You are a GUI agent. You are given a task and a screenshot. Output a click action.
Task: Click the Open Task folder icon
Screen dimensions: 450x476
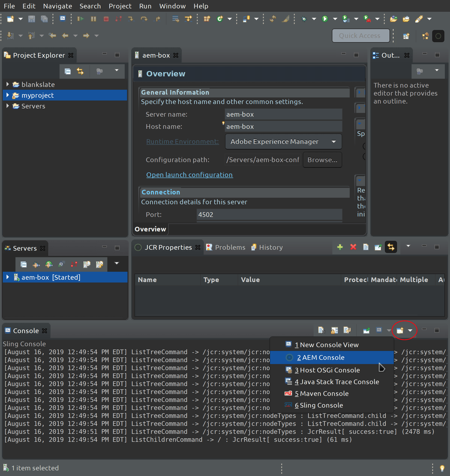pos(406,19)
